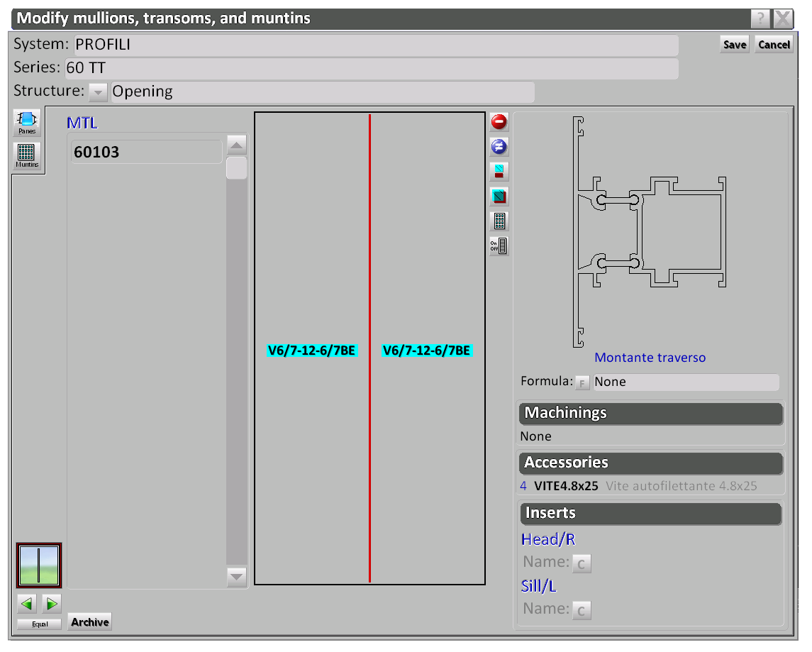
Task: Click the Save button
Action: coord(734,45)
